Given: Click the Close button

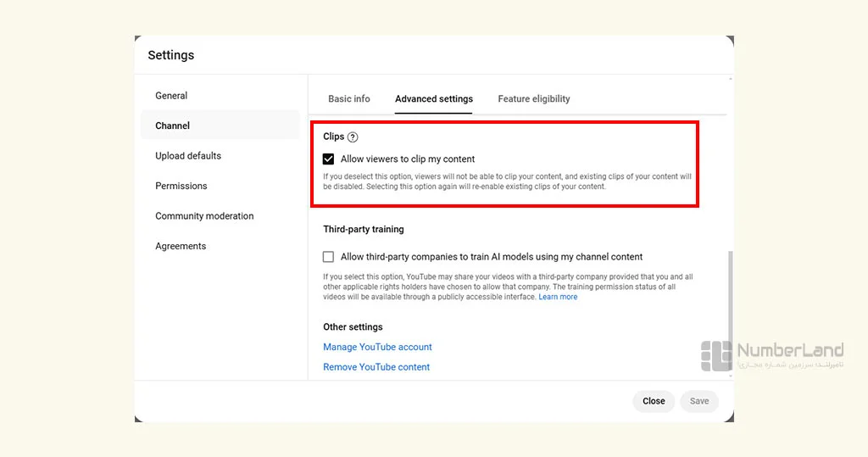Looking at the screenshot, I should [x=654, y=401].
